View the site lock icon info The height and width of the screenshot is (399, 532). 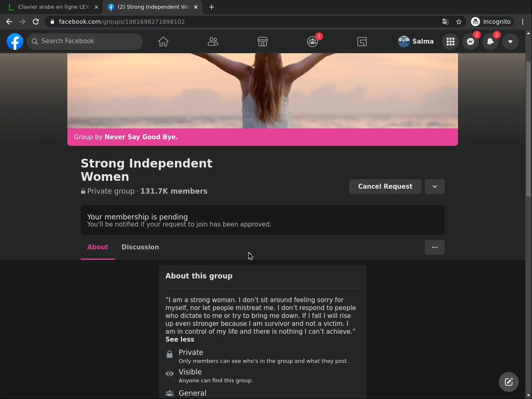click(52, 22)
